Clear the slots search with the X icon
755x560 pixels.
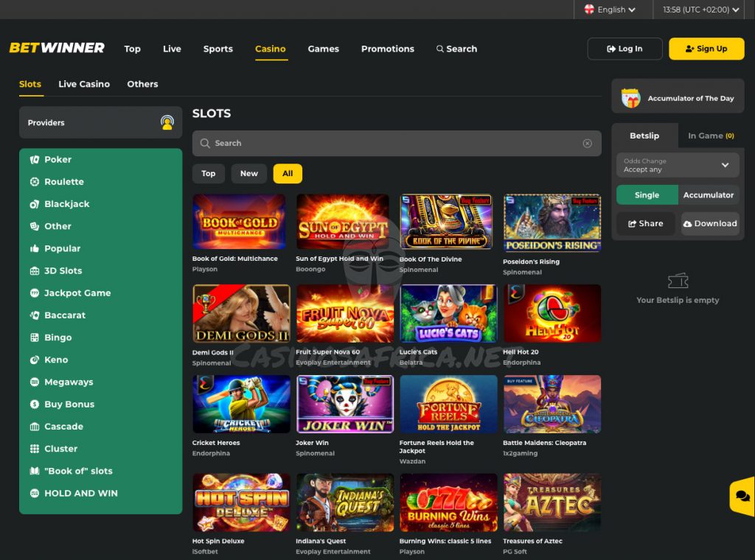[x=587, y=144]
